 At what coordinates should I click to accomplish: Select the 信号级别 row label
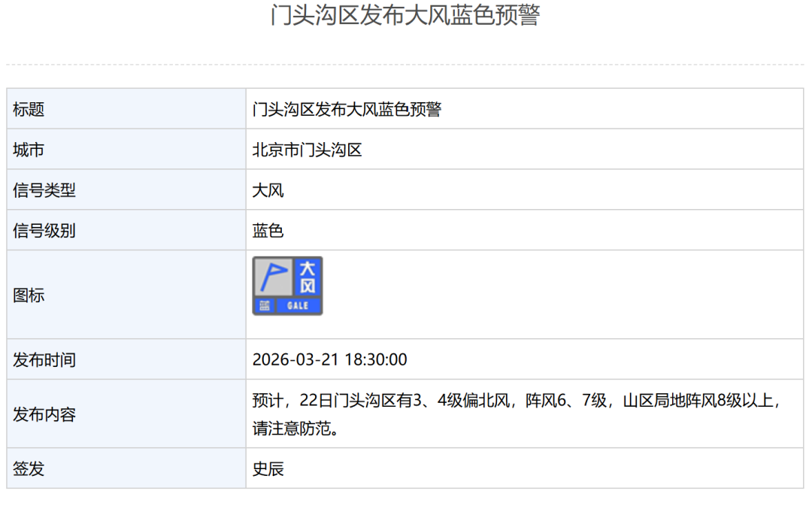[x=44, y=231]
